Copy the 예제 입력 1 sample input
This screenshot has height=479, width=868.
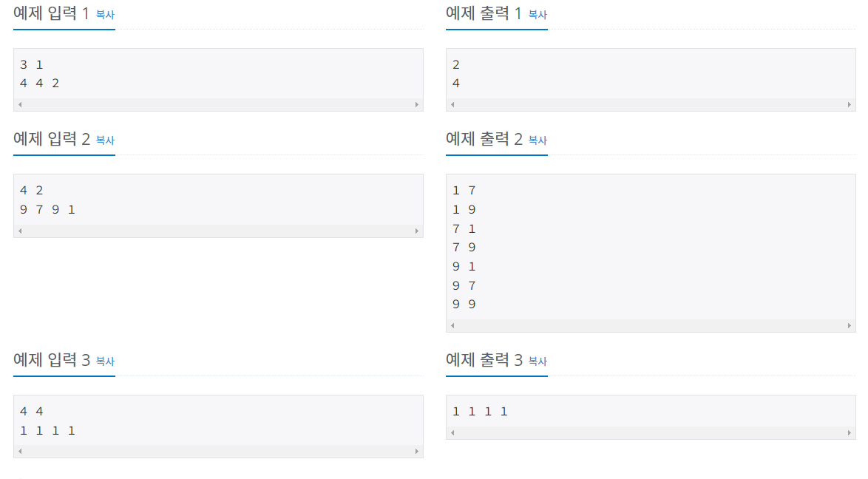[105, 13]
